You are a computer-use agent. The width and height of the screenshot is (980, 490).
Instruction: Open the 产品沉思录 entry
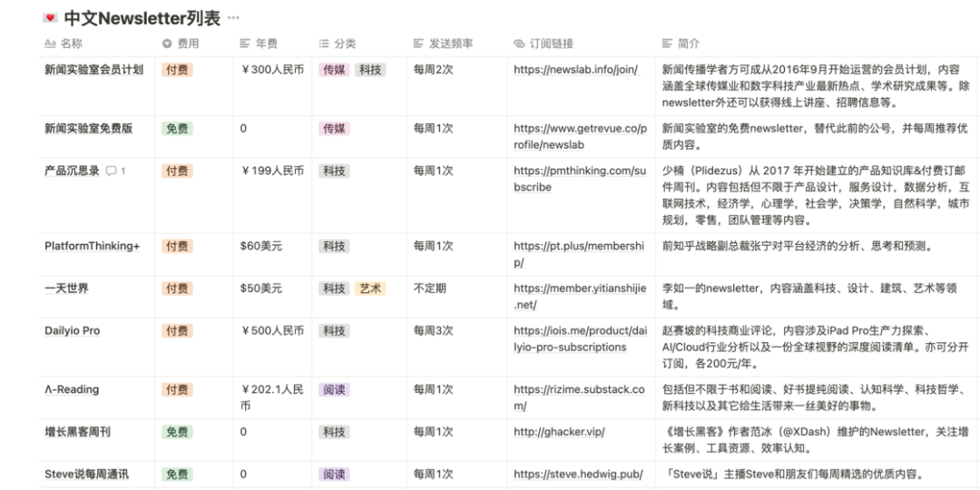point(72,171)
